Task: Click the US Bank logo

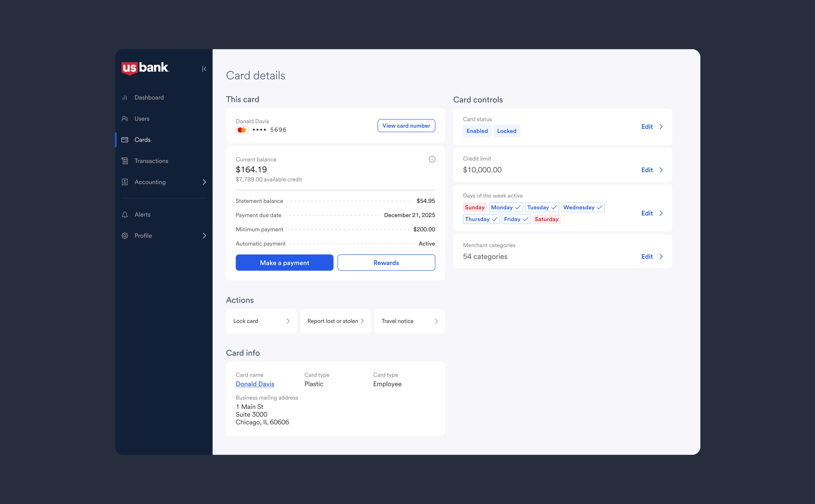Action: [145, 68]
